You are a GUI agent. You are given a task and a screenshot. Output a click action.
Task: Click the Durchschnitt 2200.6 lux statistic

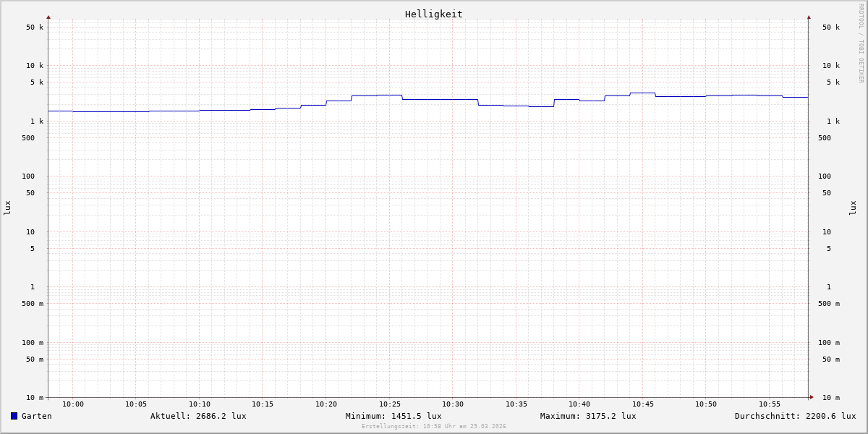pyautogui.click(x=795, y=416)
